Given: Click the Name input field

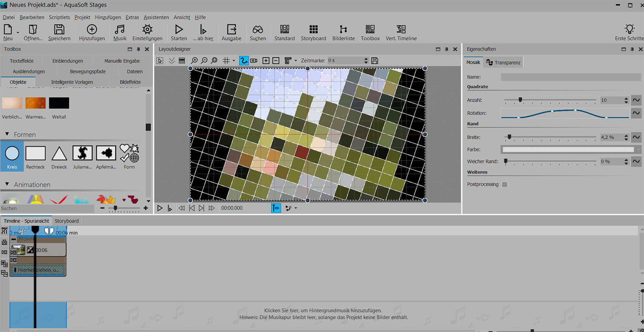Looking at the screenshot, I should [570, 77].
